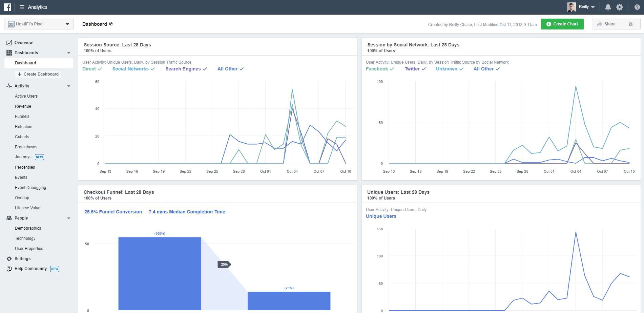Click the Activity pulse icon
Screen dimensions: 644x313
(x=9, y=86)
